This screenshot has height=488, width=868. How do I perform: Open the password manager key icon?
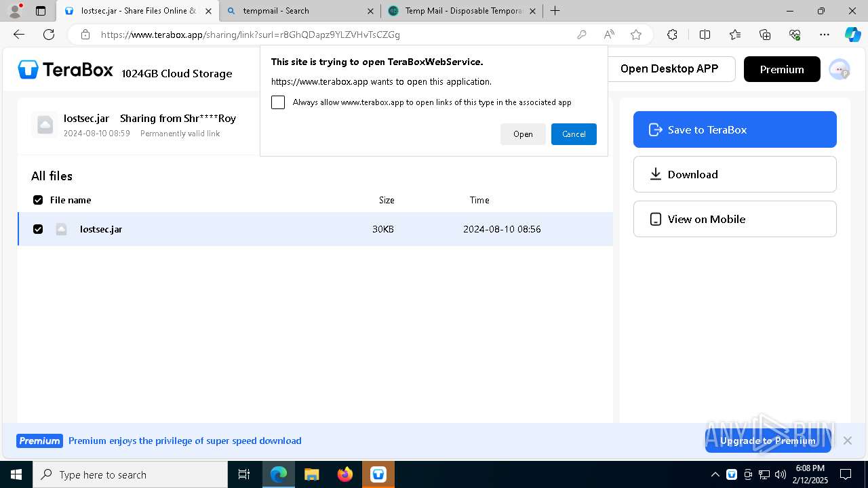581,35
